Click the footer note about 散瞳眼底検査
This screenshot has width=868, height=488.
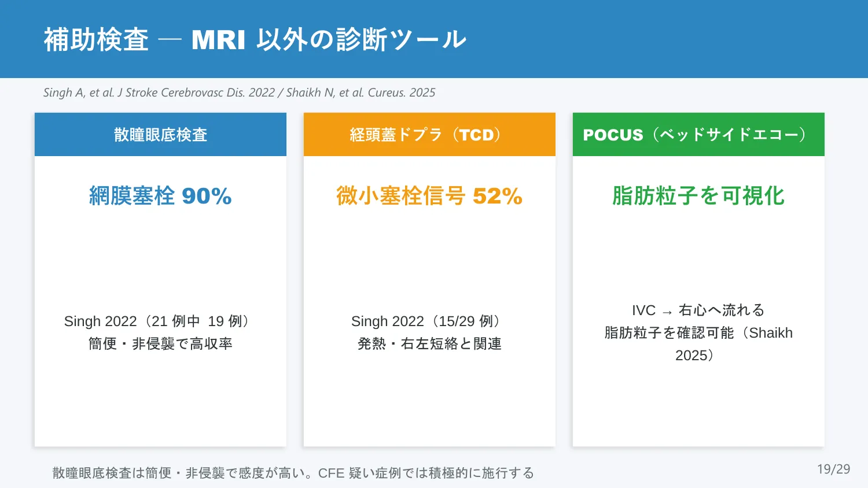coord(293,473)
